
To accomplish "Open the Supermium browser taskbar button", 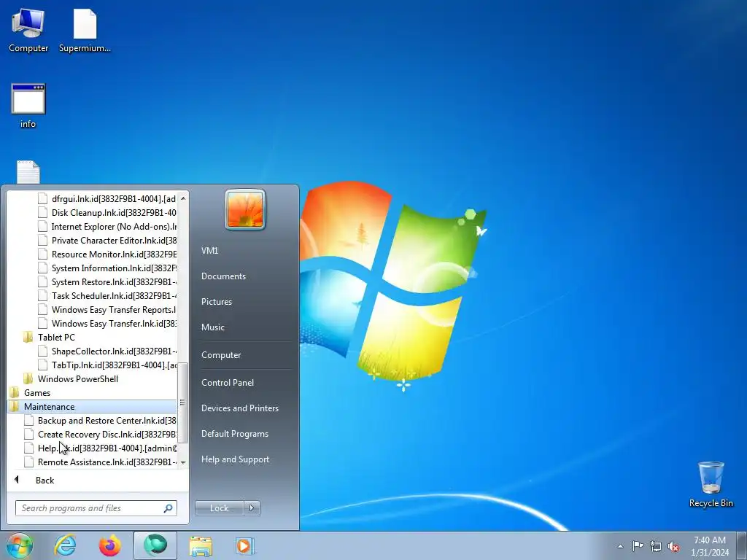I will pyautogui.click(x=155, y=545).
